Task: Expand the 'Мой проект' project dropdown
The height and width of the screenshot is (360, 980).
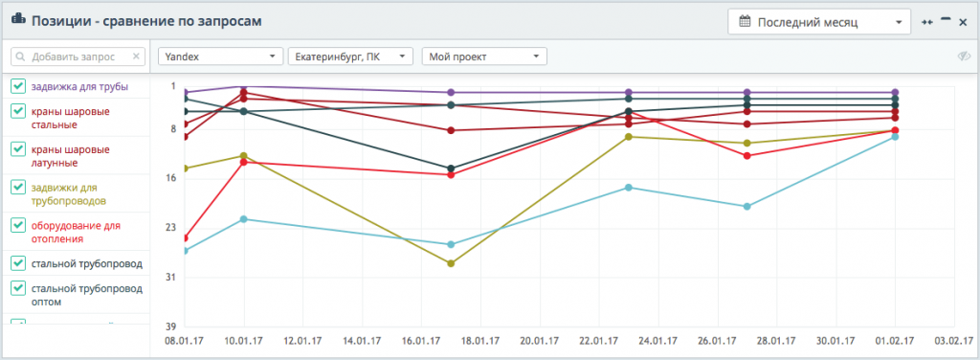Action: tap(484, 56)
